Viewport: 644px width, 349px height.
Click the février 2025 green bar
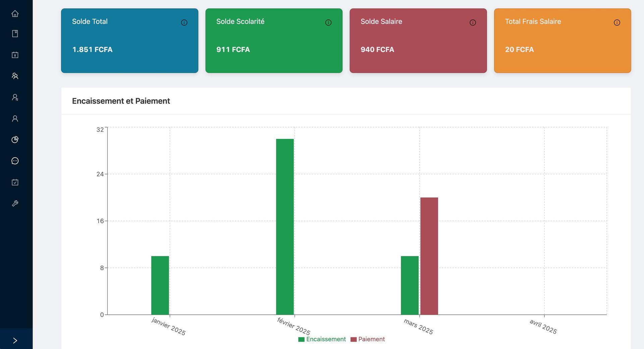point(285,227)
